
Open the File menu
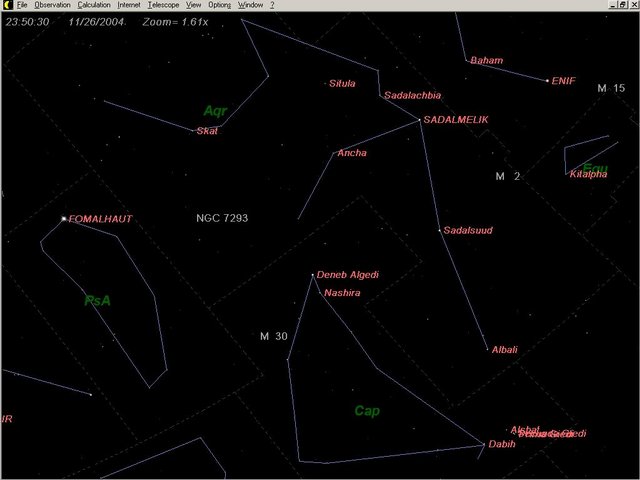pyautogui.click(x=22, y=5)
